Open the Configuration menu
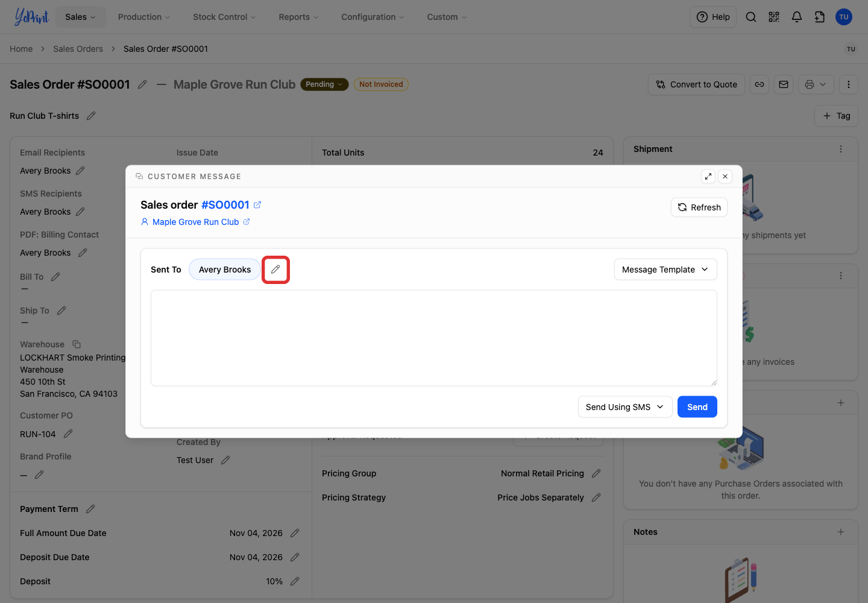Image resolution: width=868 pixels, height=603 pixels. 373,17
